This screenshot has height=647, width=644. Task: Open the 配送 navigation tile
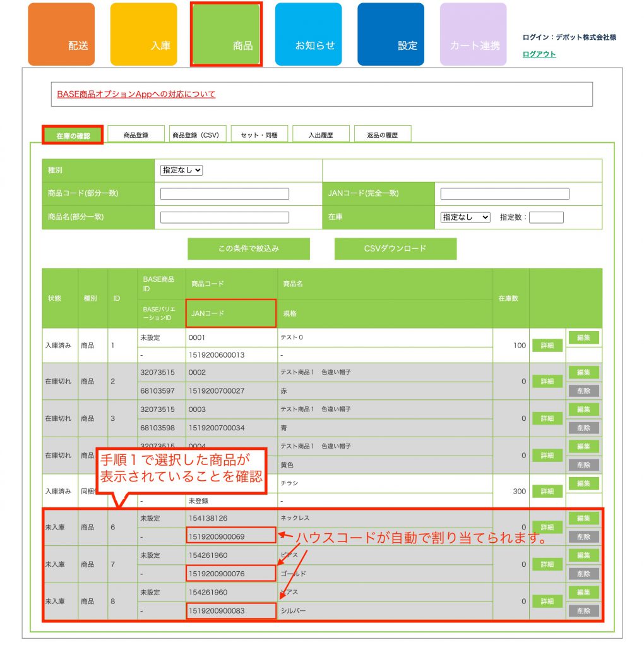[x=61, y=35]
